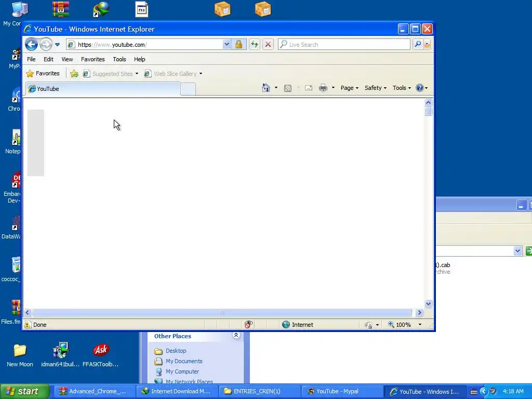Open a new blank tab
The image size is (532, 399).
(x=188, y=89)
